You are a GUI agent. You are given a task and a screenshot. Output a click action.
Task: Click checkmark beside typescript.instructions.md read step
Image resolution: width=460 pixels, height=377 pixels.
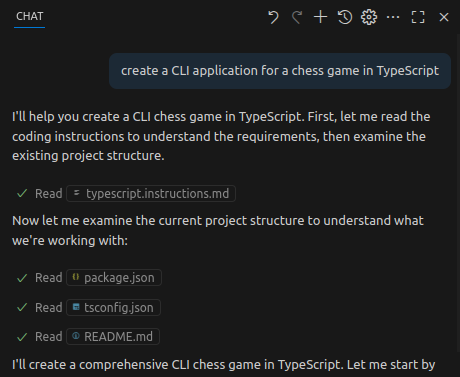point(22,194)
